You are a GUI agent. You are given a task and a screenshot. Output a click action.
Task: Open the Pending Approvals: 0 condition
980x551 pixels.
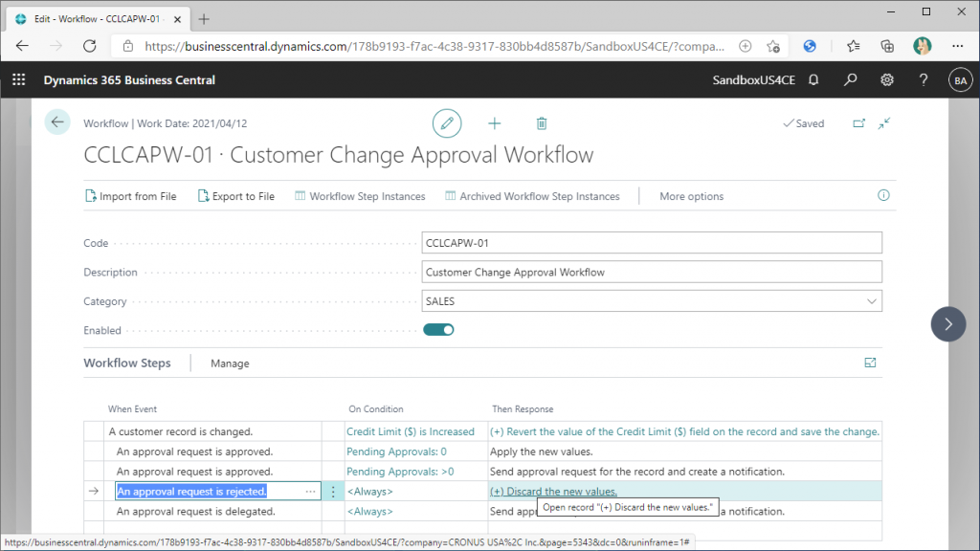coord(396,452)
